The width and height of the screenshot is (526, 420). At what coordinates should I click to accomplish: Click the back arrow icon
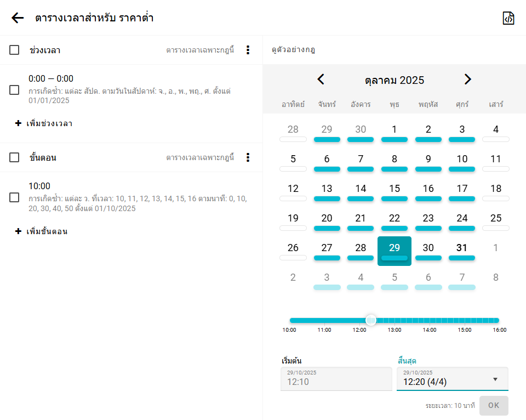coord(18,18)
